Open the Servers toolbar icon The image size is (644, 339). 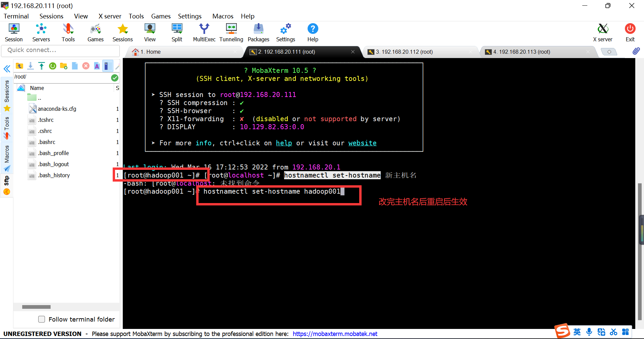pos(41,33)
